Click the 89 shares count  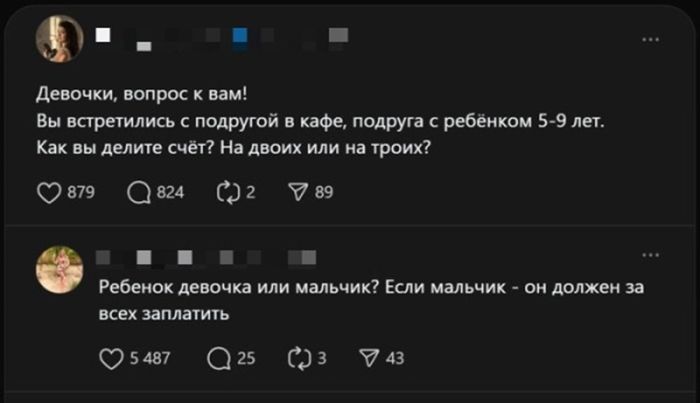(x=323, y=193)
